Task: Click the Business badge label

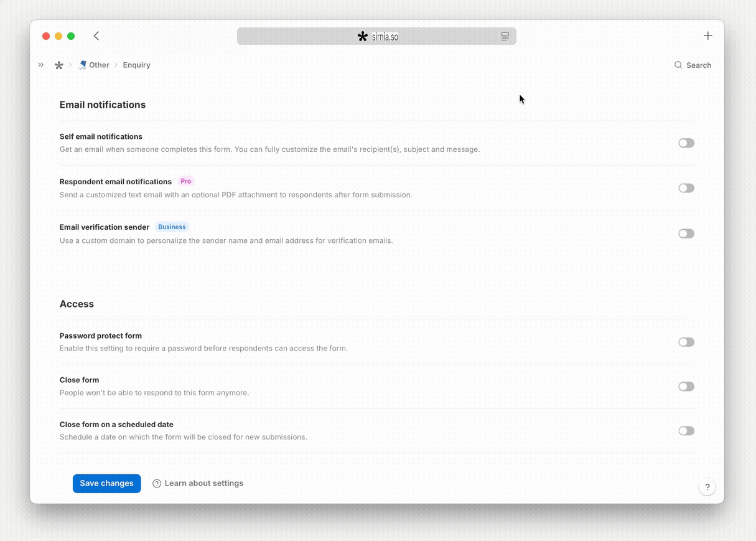Action: [x=172, y=227]
